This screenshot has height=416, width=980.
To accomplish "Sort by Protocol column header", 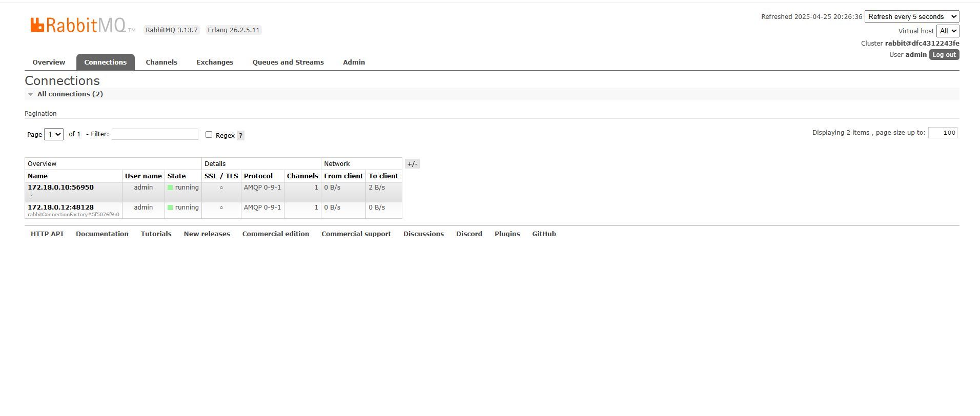I will click(x=258, y=176).
